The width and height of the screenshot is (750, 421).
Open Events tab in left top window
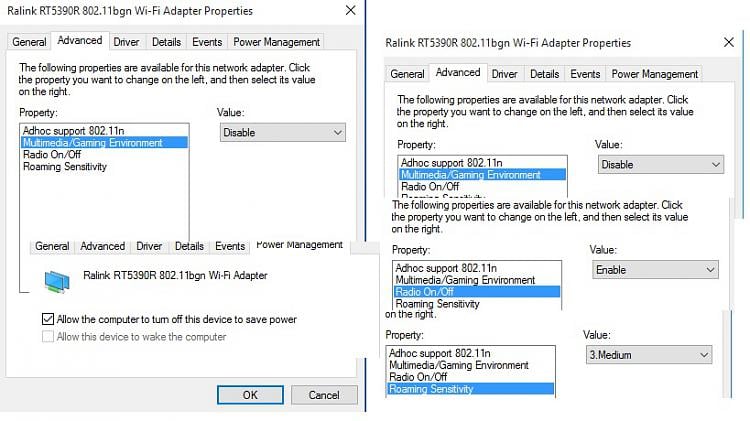tap(207, 42)
